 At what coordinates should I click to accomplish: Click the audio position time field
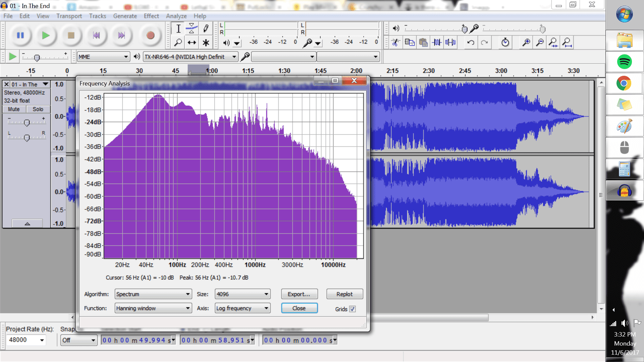pyautogui.click(x=300, y=340)
